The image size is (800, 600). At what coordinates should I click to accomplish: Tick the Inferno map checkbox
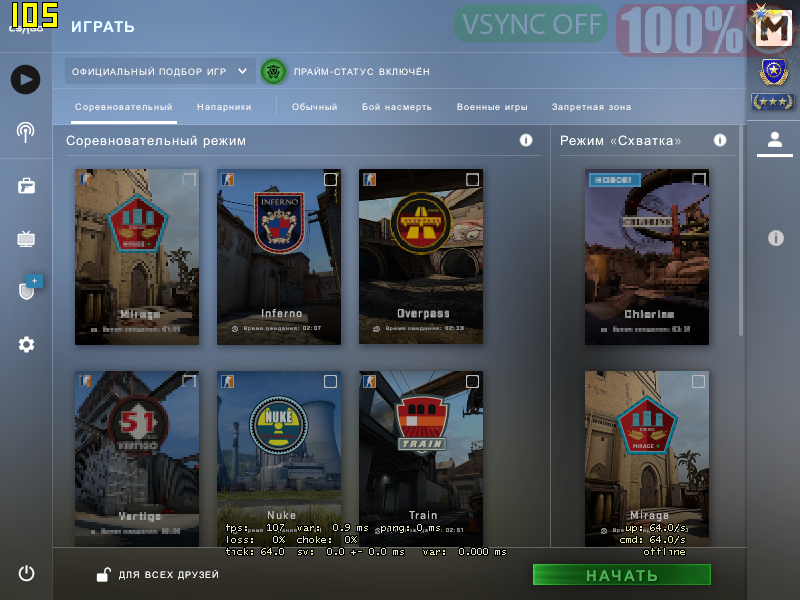(x=330, y=180)
